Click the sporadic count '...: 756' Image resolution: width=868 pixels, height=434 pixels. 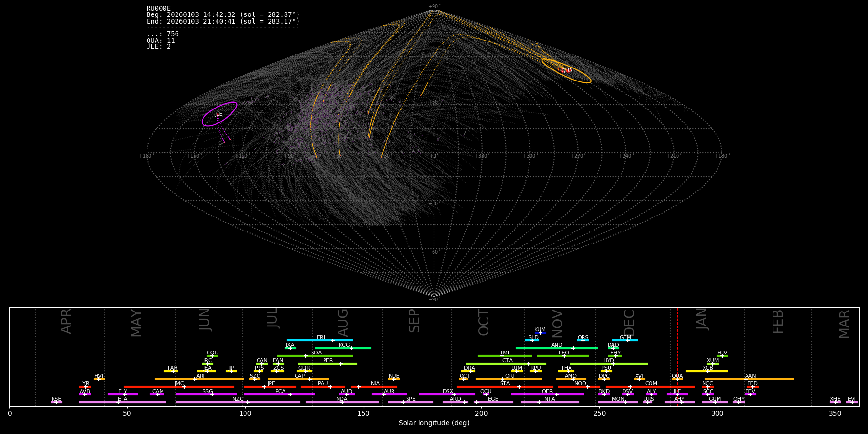click(x=163, y=34)
